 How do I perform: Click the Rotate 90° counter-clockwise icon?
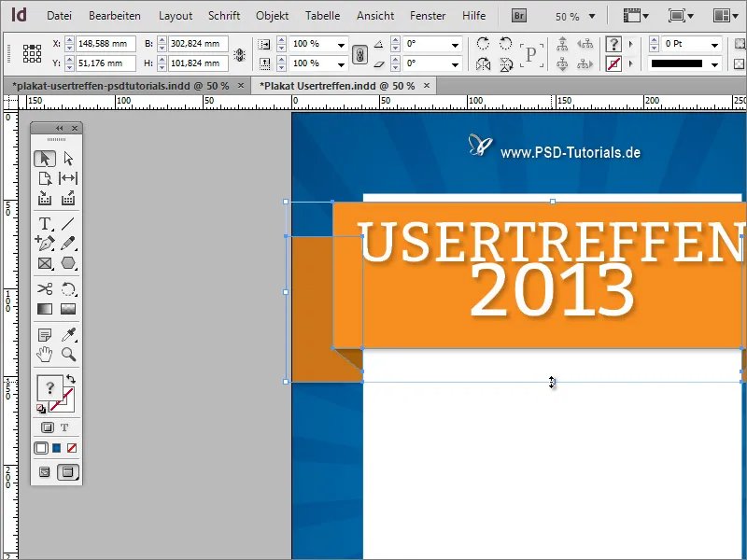pyautogui.click(x=505, y=44)
